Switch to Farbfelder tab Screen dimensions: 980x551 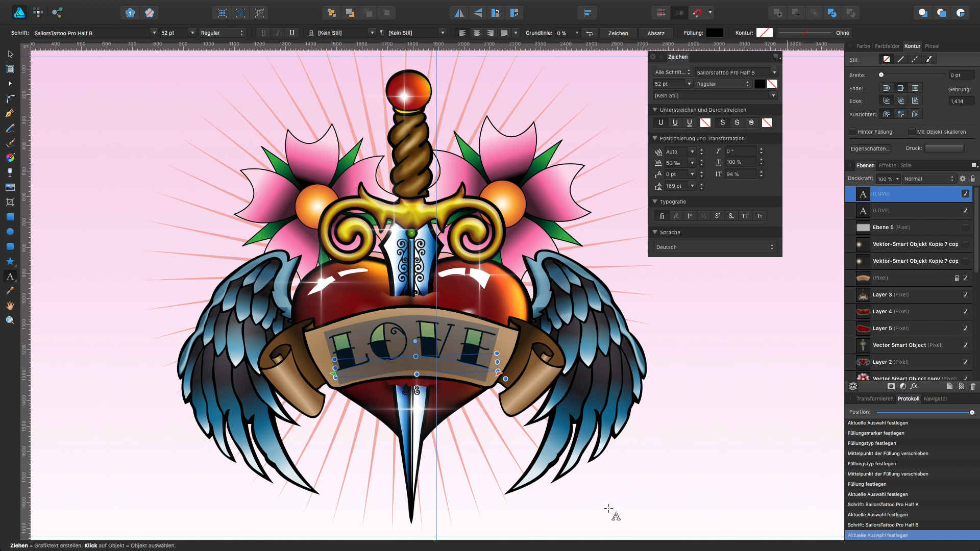pos(887,46)
